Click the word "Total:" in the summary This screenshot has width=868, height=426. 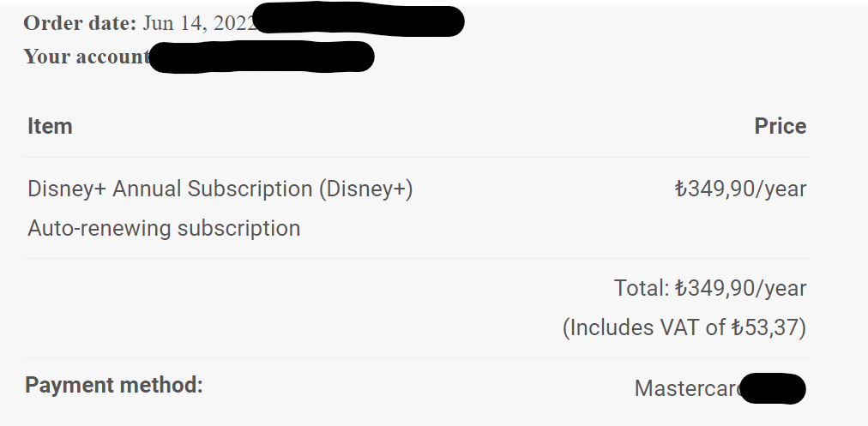(642, 288)
